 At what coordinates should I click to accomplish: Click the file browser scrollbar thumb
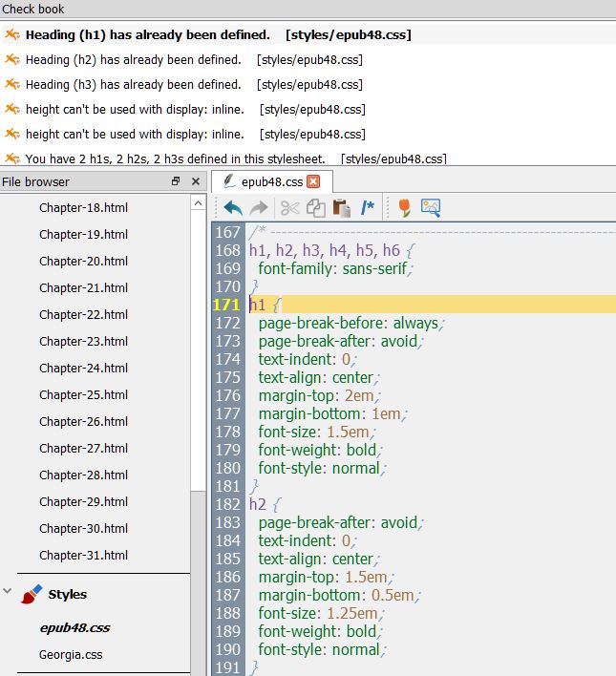(198, 350)
